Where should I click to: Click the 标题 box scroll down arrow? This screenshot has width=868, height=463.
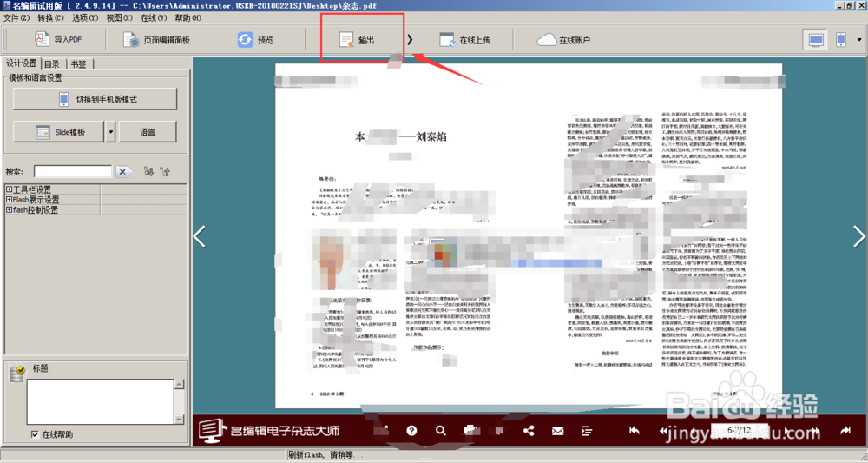click(180, 420)
